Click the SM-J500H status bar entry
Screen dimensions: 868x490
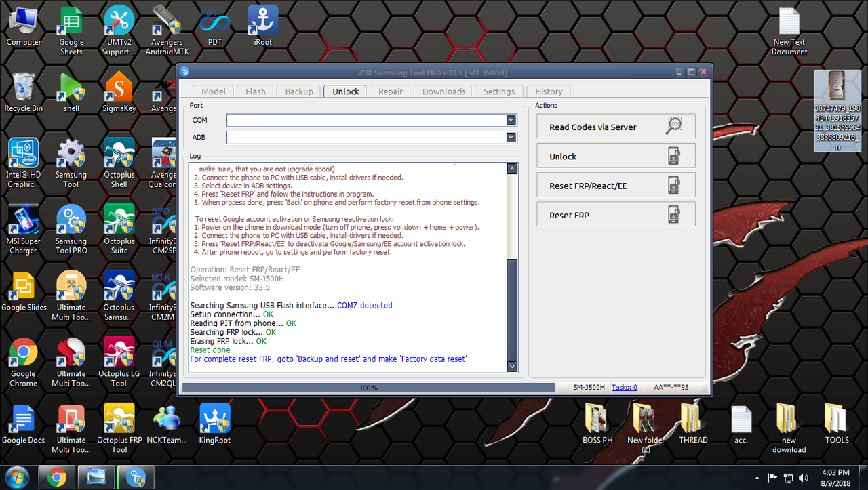coord(588,388)
